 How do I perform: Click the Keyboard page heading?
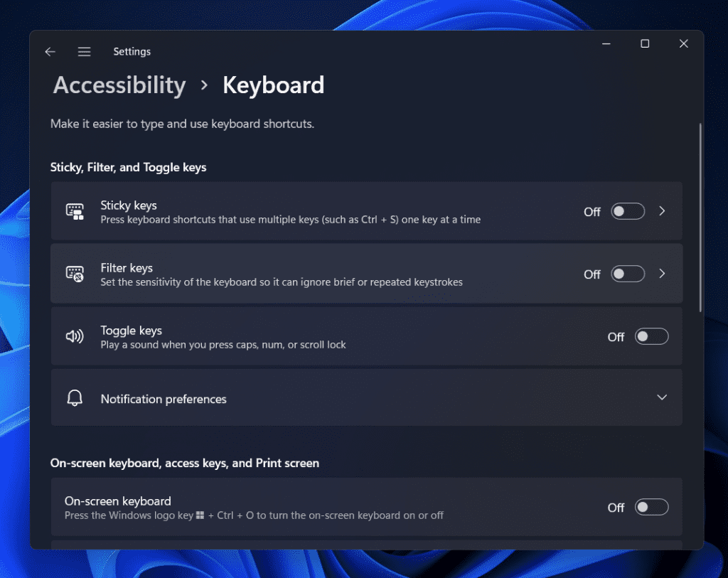273,85
